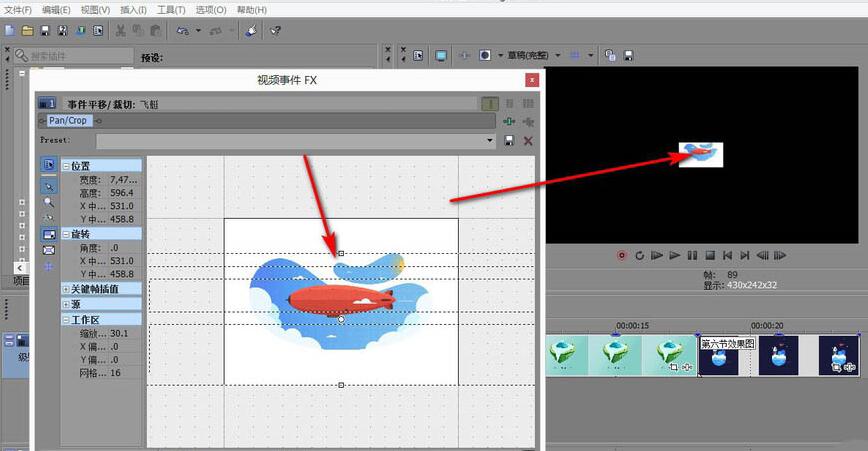Click the last dark blue clip thumbnail on the timeline
Screen dimensions: 868x451
click(839, 355)
